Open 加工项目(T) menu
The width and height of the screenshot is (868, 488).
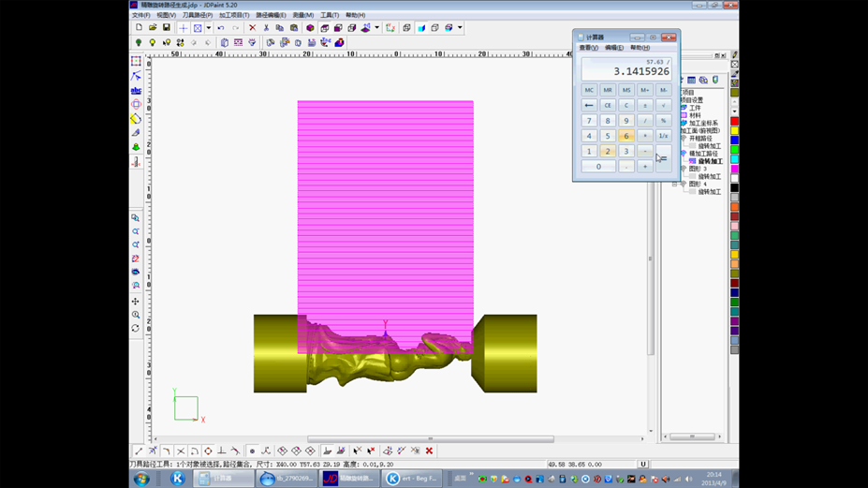coord(234,15)
